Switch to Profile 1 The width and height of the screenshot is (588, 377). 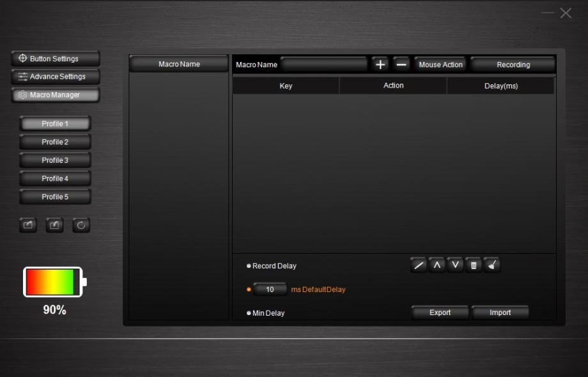55,124
